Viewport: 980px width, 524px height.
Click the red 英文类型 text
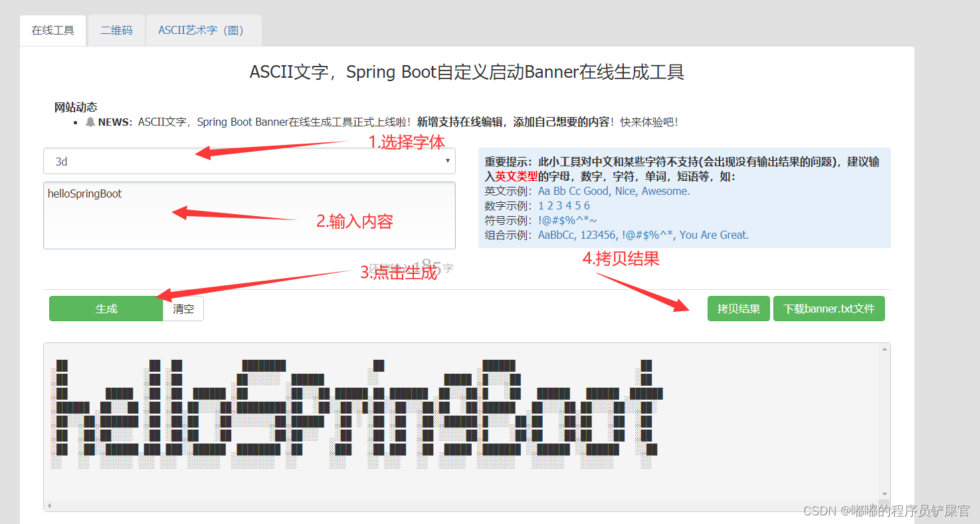coord(516,176)
